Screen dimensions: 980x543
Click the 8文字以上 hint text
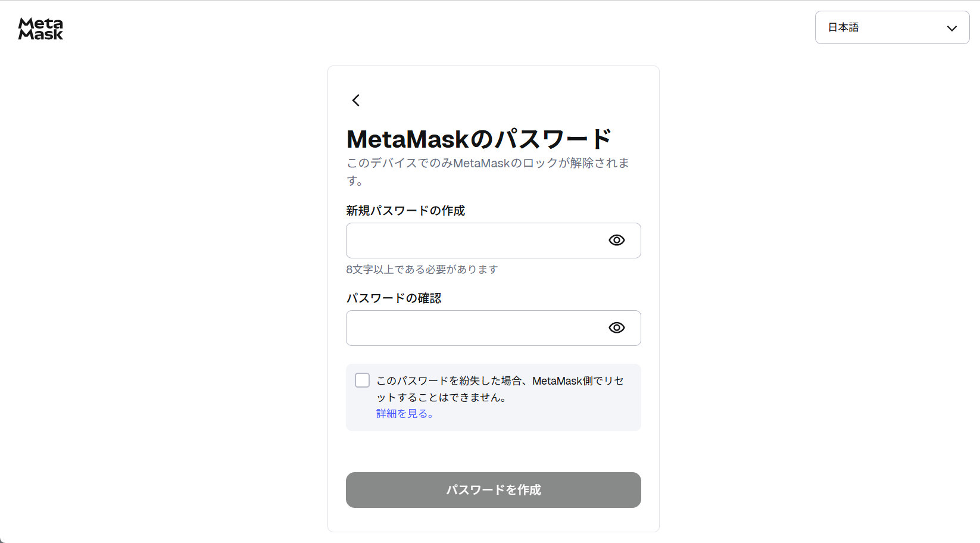click(x=421, y=269)
